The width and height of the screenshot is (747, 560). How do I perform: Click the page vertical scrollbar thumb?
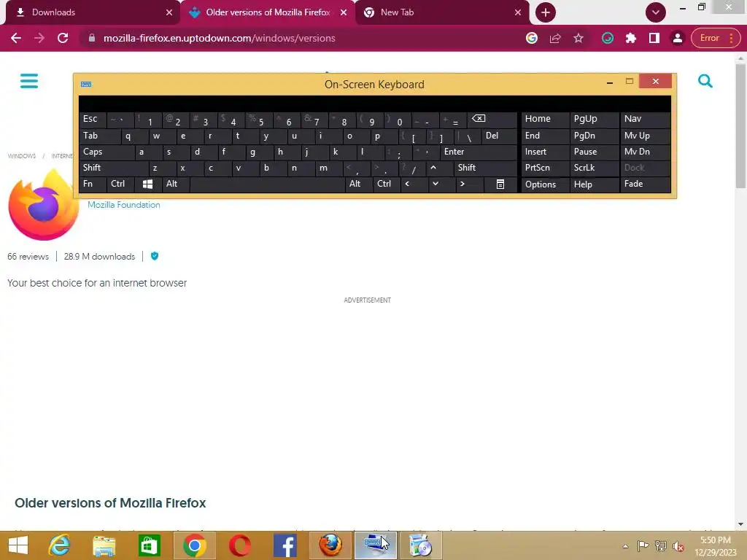(740, 126)
